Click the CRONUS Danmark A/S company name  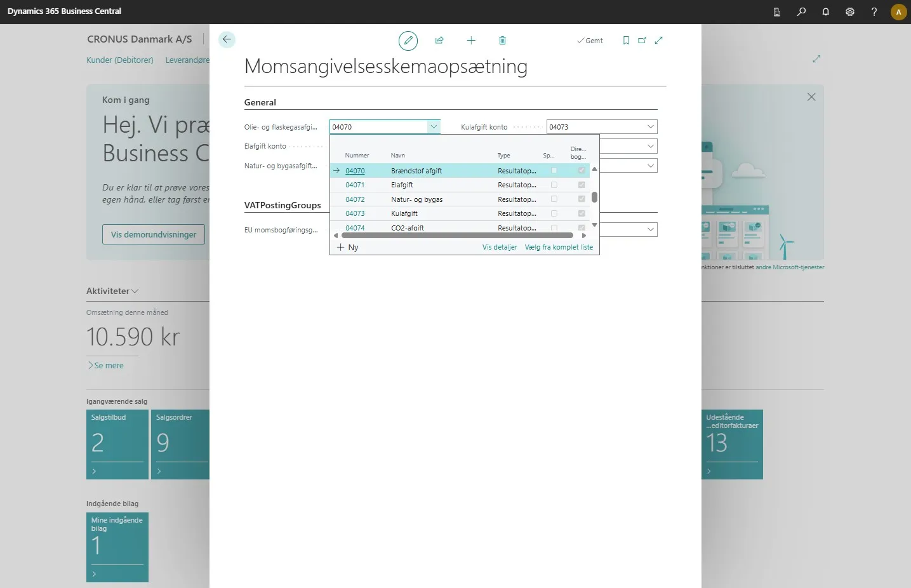tap(140, 39)
